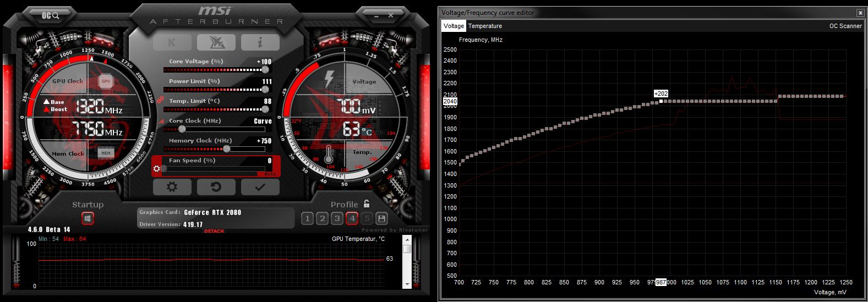The image size is (868, 302).
Task: Click the Core Voltage slider handle
Action: click(x=265, y=70)
